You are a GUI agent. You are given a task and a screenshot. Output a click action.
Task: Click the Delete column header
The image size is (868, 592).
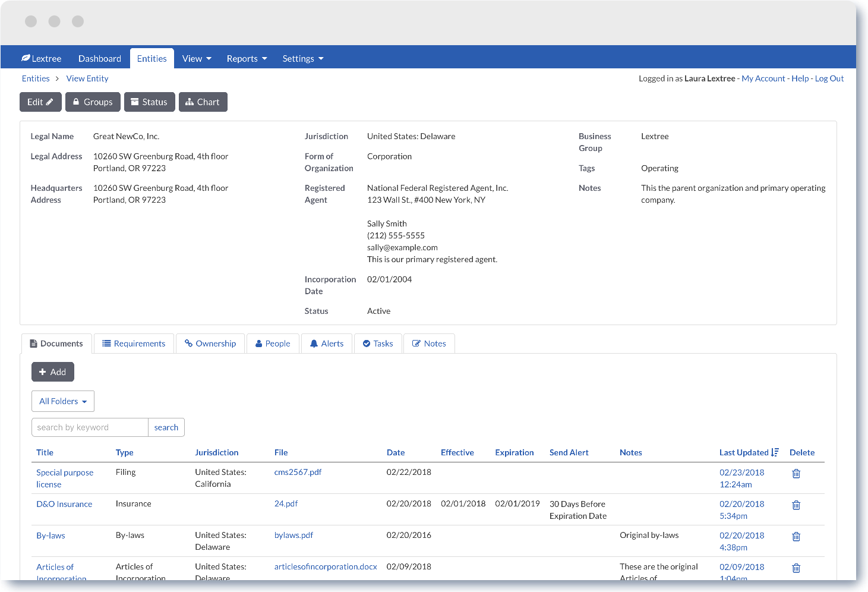[802, 452]
